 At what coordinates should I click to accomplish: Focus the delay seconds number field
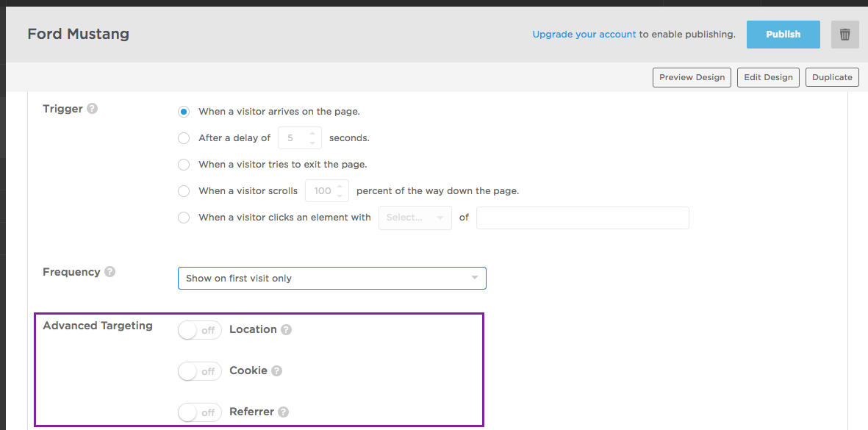click(x=299, y=137)
